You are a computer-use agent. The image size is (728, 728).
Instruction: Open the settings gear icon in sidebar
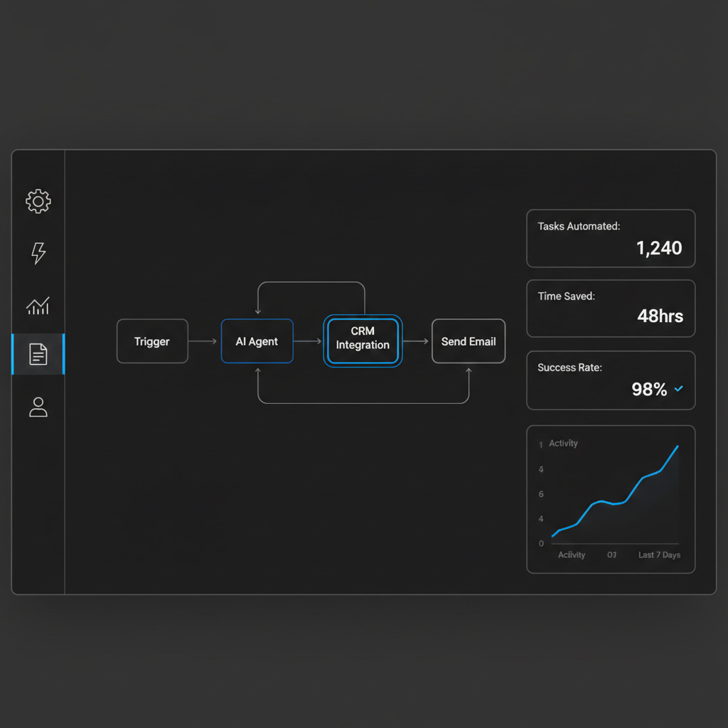coord(38,201)
